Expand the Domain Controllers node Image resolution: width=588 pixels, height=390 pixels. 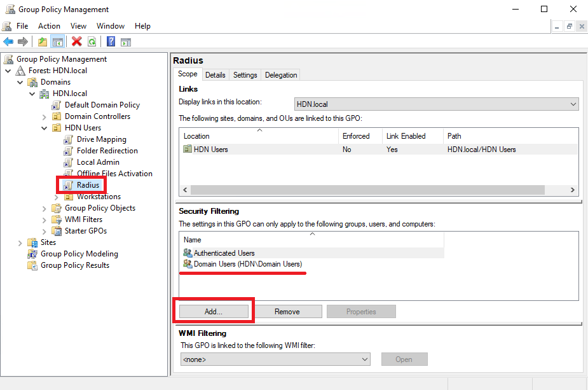tap(44, 116)
